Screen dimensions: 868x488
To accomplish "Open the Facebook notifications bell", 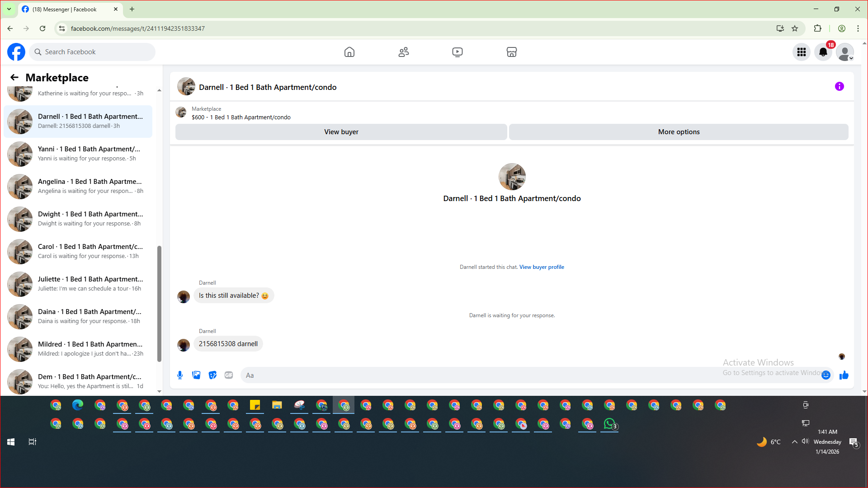I will (x=823, y=52).
